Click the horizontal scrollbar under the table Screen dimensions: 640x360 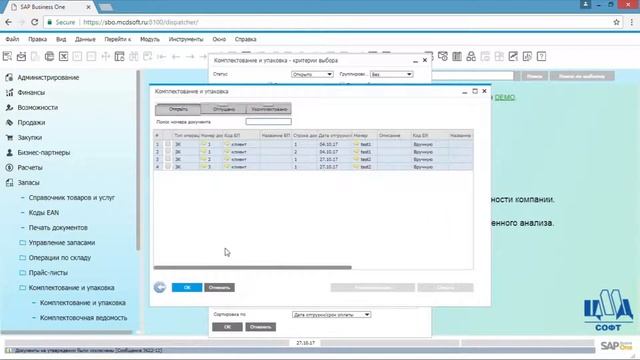pyautogui.click(x=253, y=268)
